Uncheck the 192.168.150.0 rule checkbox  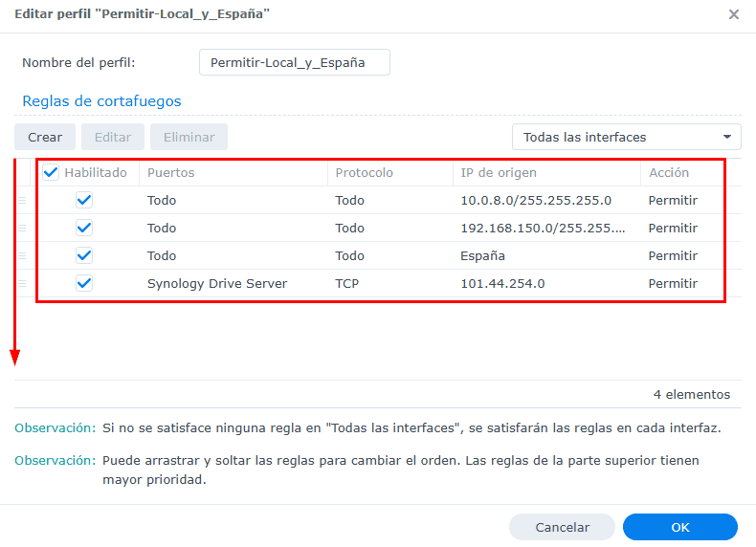click(x=84, y=229)
